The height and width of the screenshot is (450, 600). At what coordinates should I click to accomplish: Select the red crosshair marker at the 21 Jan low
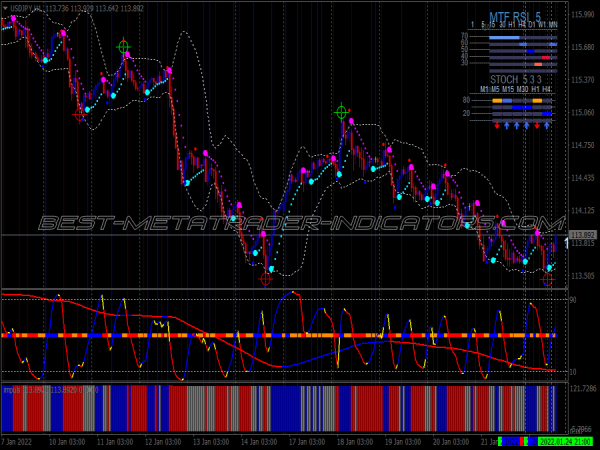coord(547,280)
